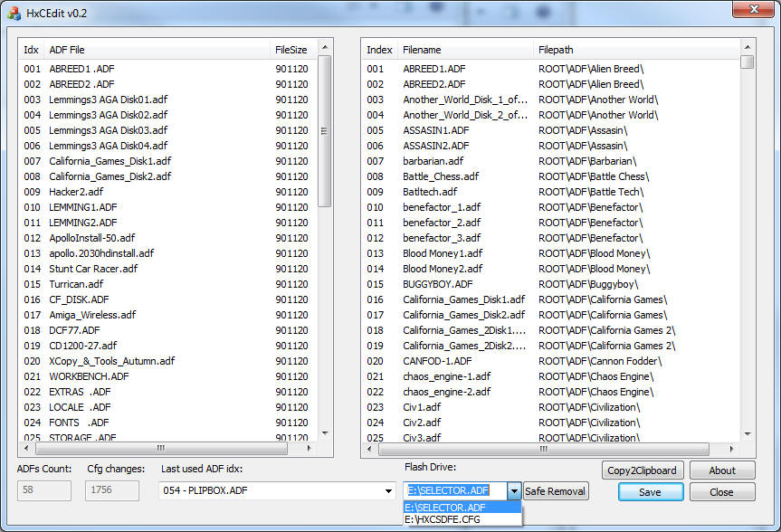The height and width of the screenshot is (532, 781).
Task: Click the FileSize column header
Action: (x=293, y=50)
